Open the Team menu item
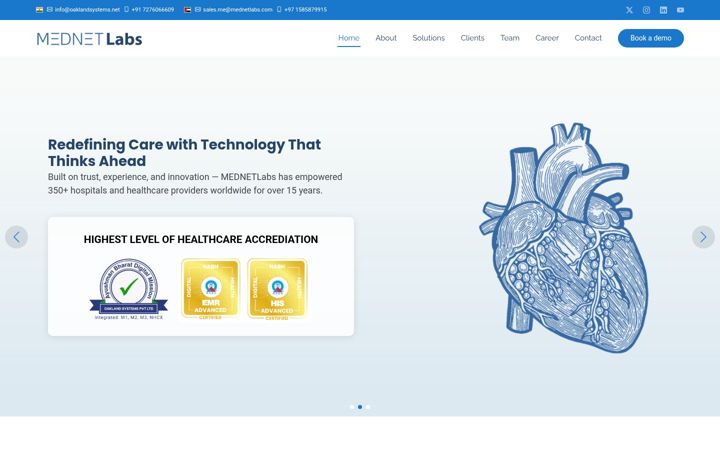This screenshot has width=720, height=450. (x=510, y=38)
